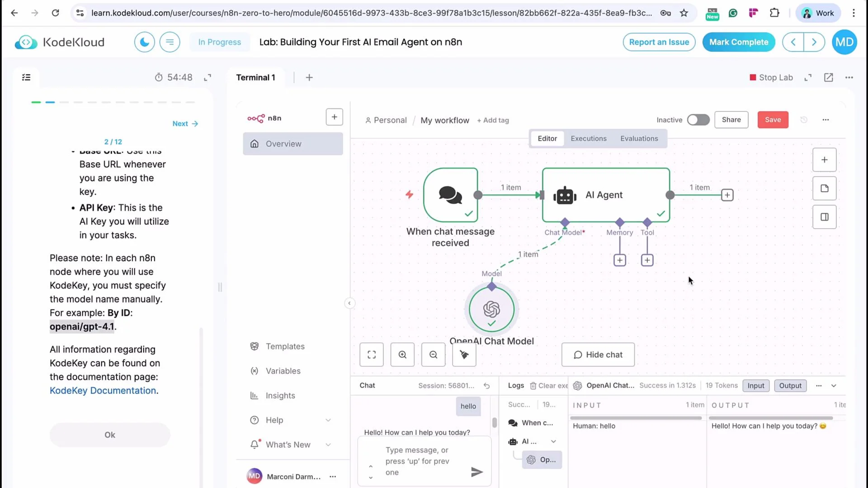Screen dimensions: 868x488
Task: Click the Share button
Action: [x=731, y=120]
